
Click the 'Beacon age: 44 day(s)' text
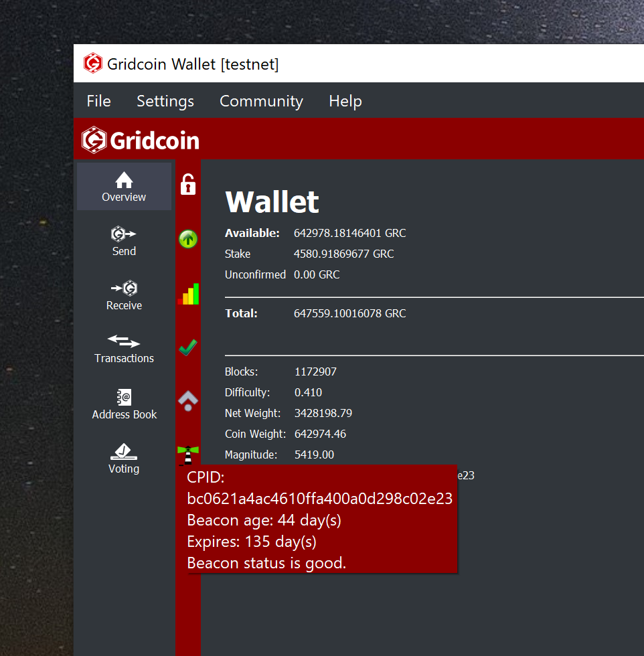264,520
